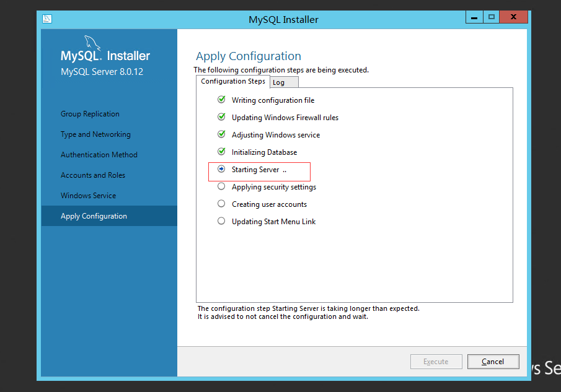Click the 'MySQL Server 8.0.12' sidebar label
The height and width of the screenshot is (392, 561).
click(x=102, y=72)
